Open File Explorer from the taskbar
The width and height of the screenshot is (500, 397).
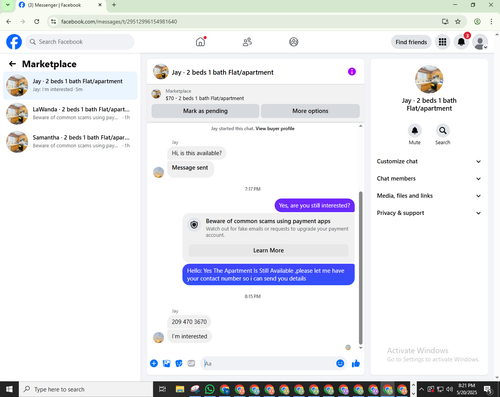pos(180,389)
